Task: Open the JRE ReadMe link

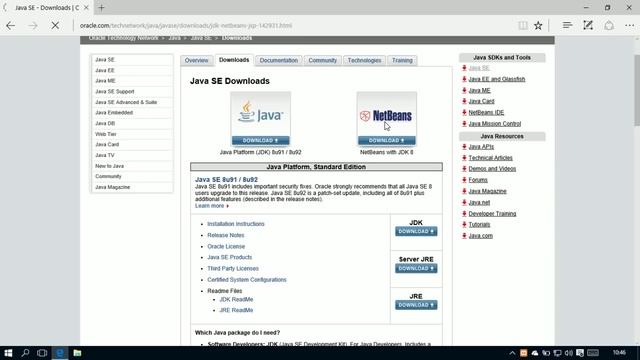Action: pos(236,310)
